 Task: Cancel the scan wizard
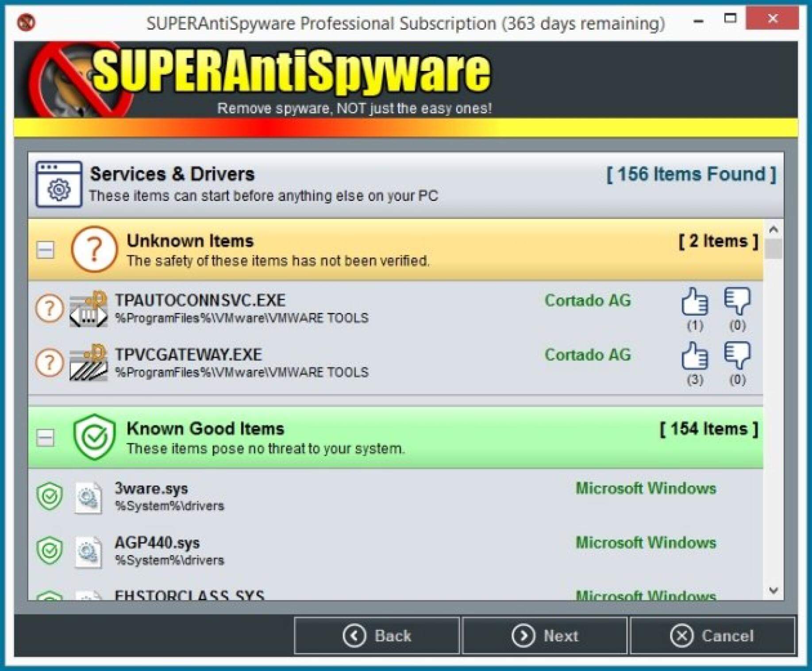coord(712,636)
